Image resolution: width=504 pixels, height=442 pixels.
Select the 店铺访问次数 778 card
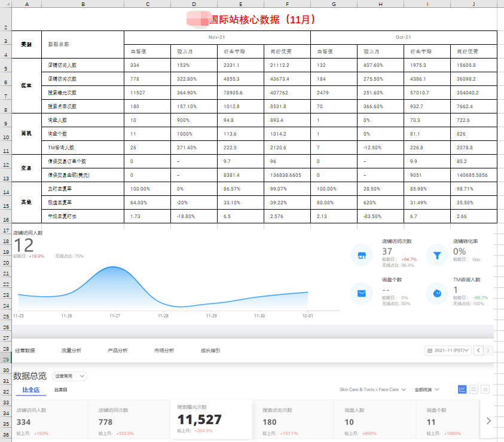(x=129, y=419)
